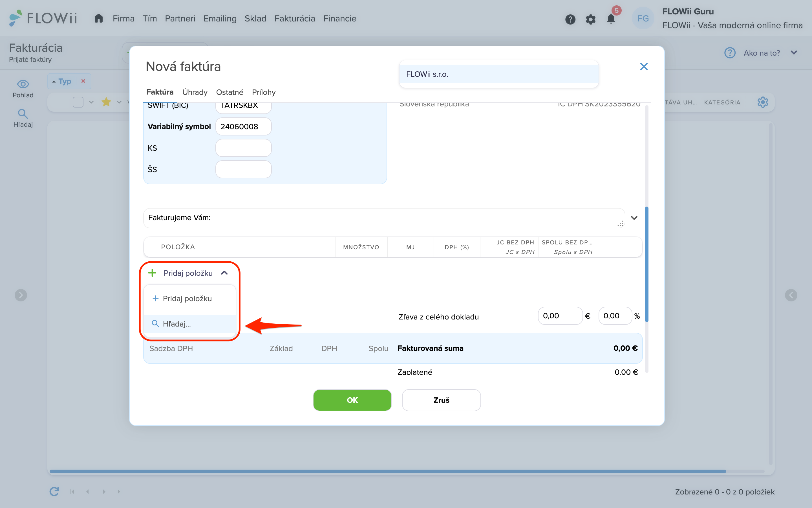Click the FG user avatar
Image resolution: width=812 pixels, height=508 pixels.
643,18
